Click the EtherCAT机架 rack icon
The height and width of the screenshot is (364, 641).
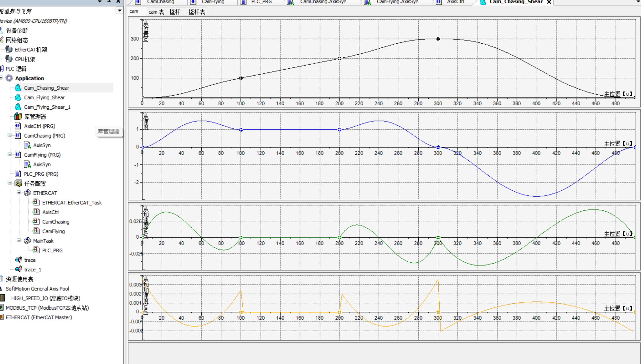click(9, 49)
